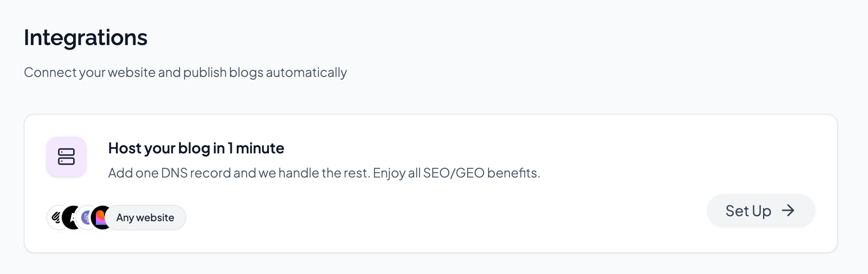Click the 'Add one DNS record' sentence

click(239, 173)
